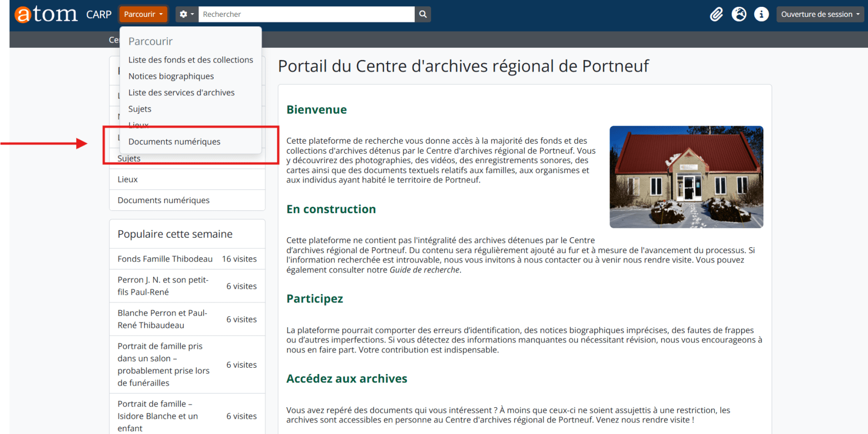The width and height of the screenshot is (868, 434).
Task: Open Documents numériques in the sidebar list
Action: tap(163, 200)
